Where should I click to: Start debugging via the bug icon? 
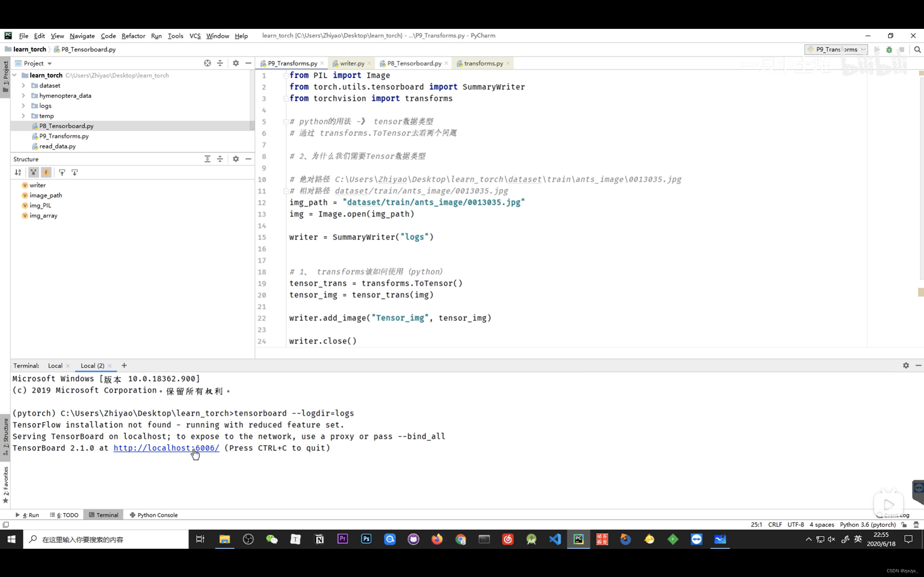(889, 49)
